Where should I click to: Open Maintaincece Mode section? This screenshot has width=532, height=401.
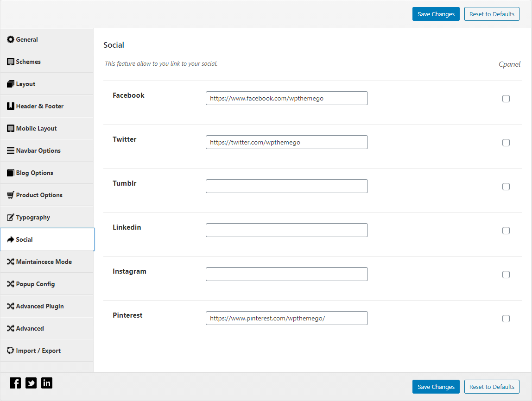pos(47,262)
